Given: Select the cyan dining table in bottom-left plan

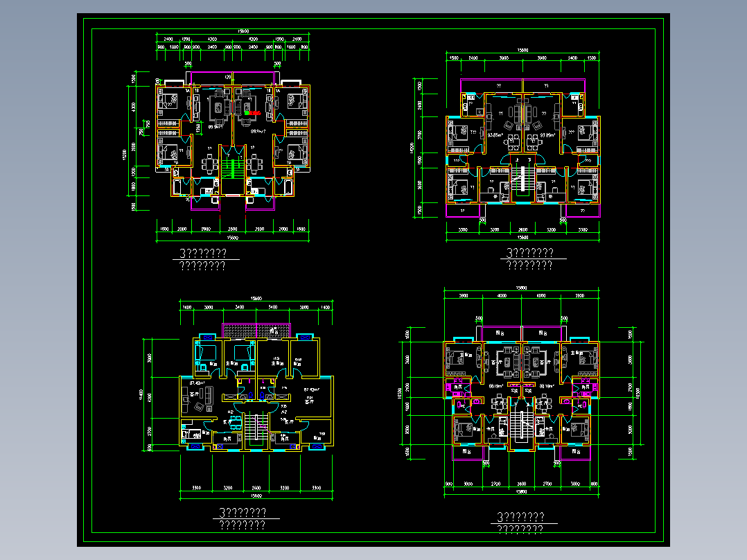Looking at the screenshot, I should tap(236, 421).
